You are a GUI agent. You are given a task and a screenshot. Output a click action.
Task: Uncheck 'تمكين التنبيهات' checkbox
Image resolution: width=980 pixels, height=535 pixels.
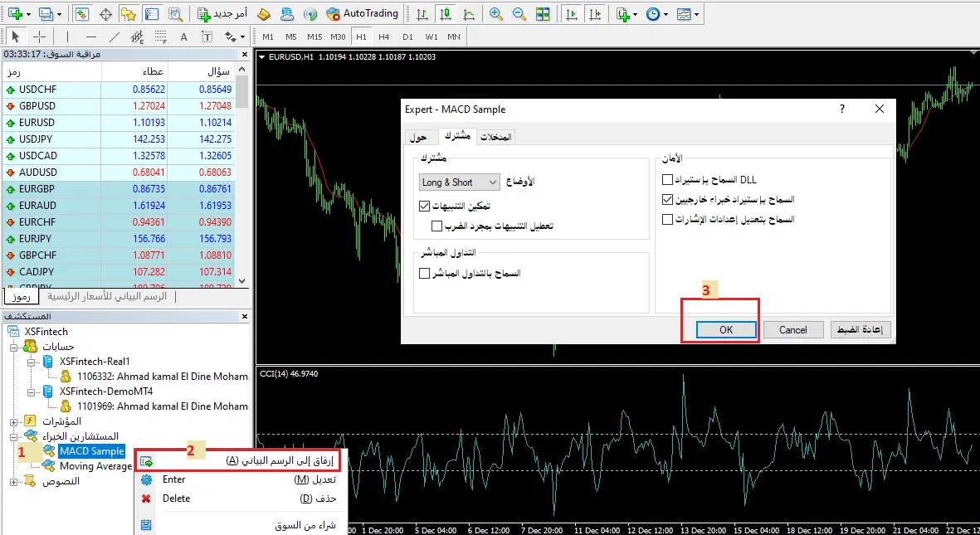pos(425,205)
